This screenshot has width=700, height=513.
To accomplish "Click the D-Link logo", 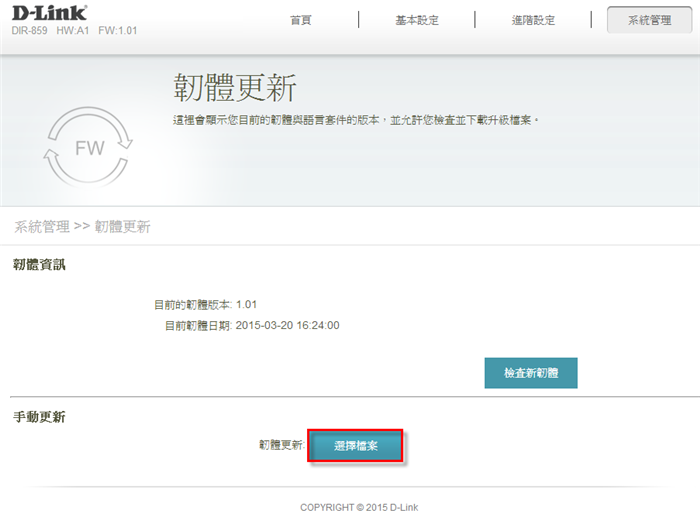I will coord(49,13).
